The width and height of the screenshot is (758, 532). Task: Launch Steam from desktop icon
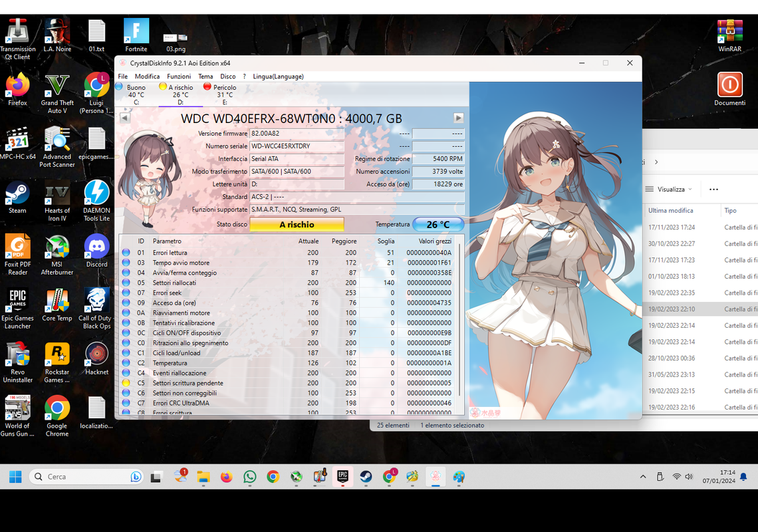[x=18, y=197]
